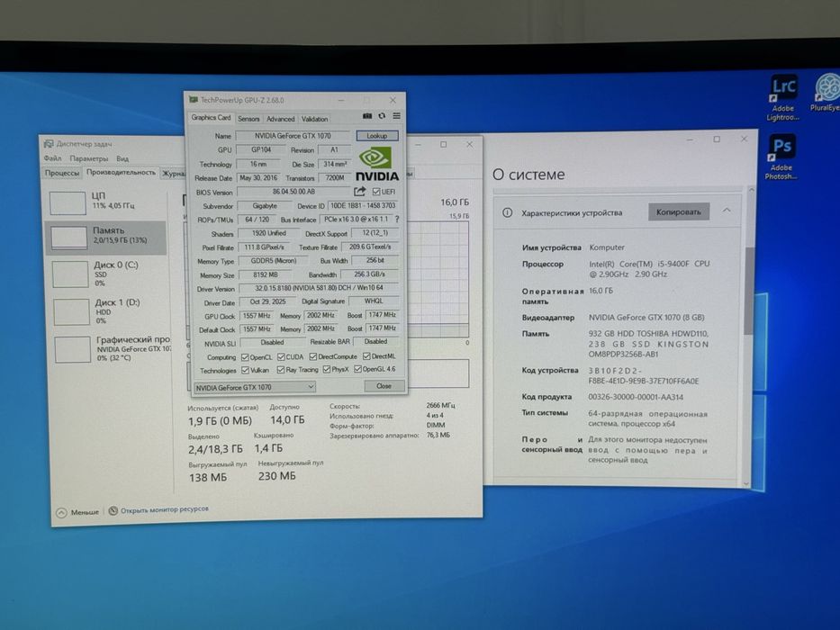Screen dimensions: 840x630
Task: Click the Диск 0 (C:) graph thumbnail
Action: coord(70,274)
